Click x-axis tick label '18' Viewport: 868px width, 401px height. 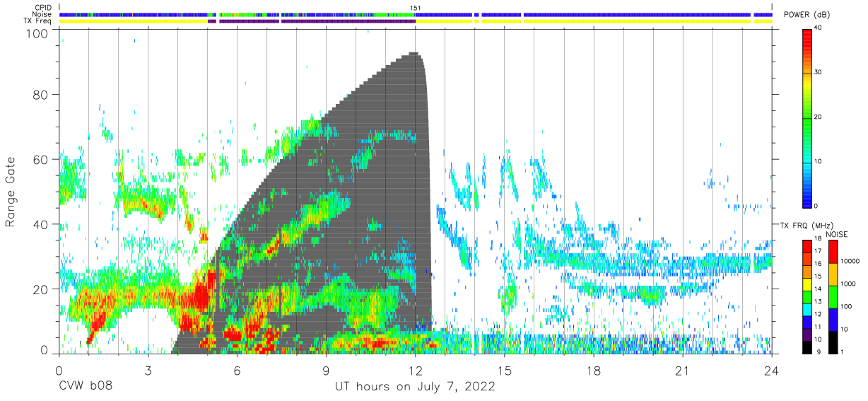pyautogui.click(x=594, y=371)
